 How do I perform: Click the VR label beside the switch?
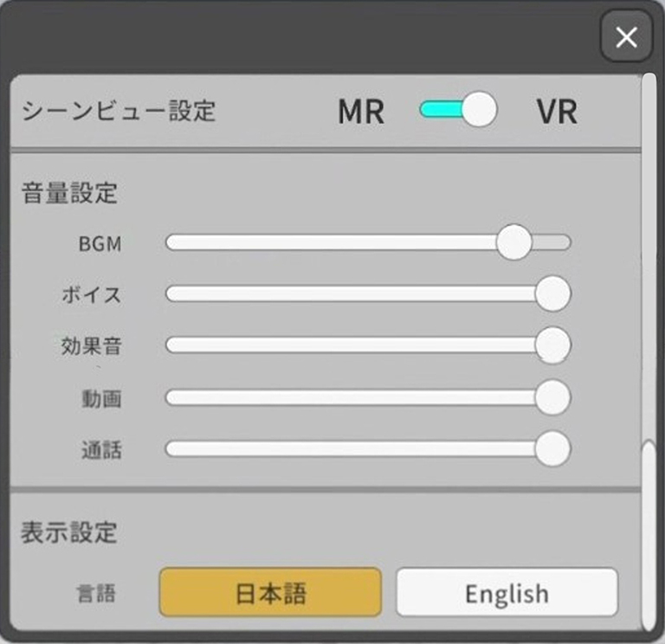point(557,112)
